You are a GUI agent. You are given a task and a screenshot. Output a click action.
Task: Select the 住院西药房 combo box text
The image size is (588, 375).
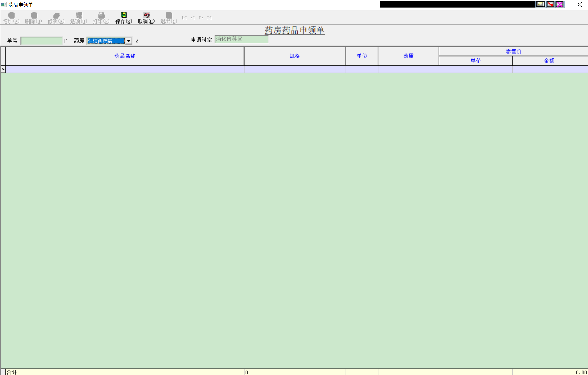106,41
